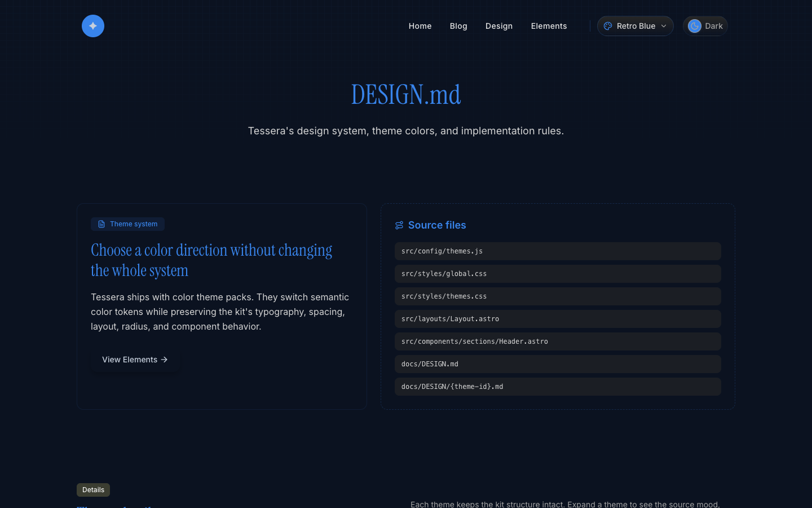Select the src/layouts/Layout.astro file row

(558, 319)
